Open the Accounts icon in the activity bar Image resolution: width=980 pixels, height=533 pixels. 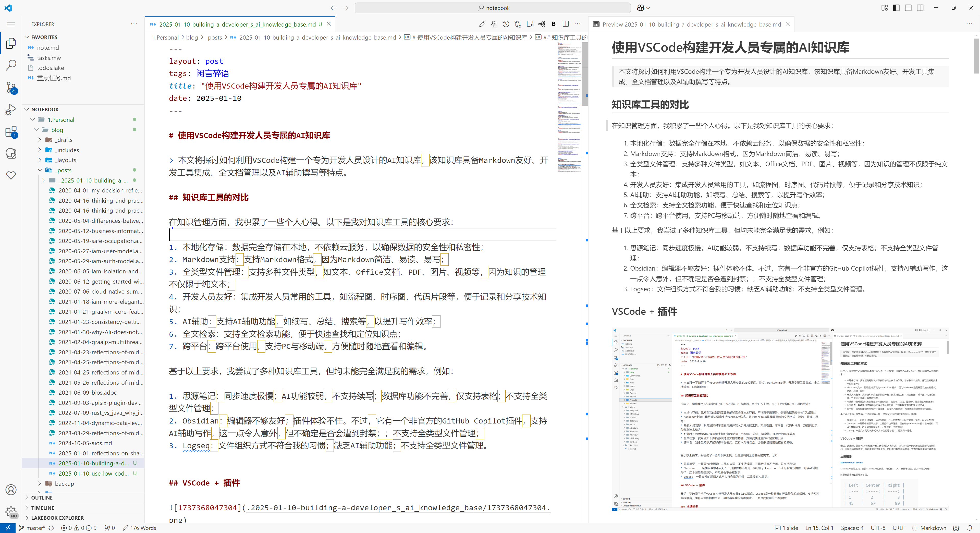[x=11, y=490]
